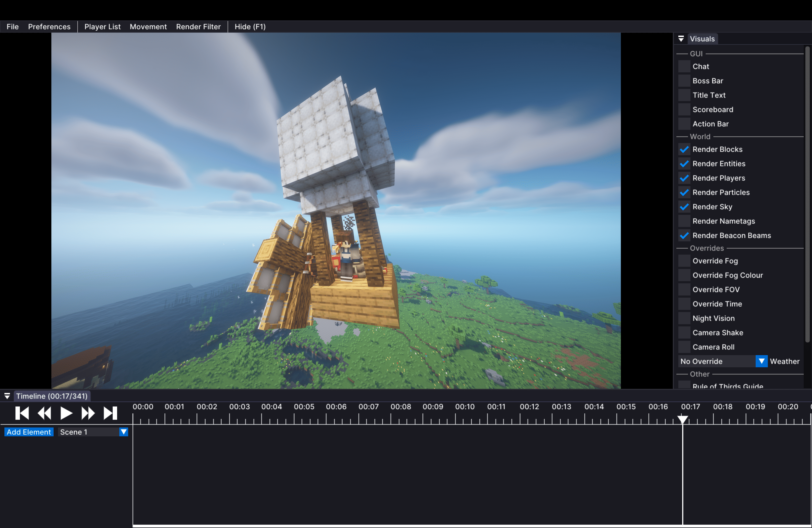
Task: Click the 00:10 mark on the timeline ruler
Action: [465, 406]
